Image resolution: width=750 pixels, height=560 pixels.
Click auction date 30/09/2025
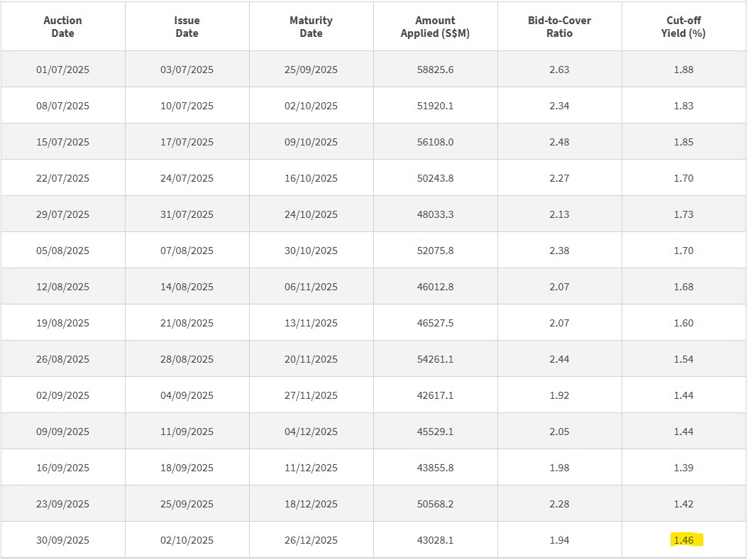click(62, 540)
